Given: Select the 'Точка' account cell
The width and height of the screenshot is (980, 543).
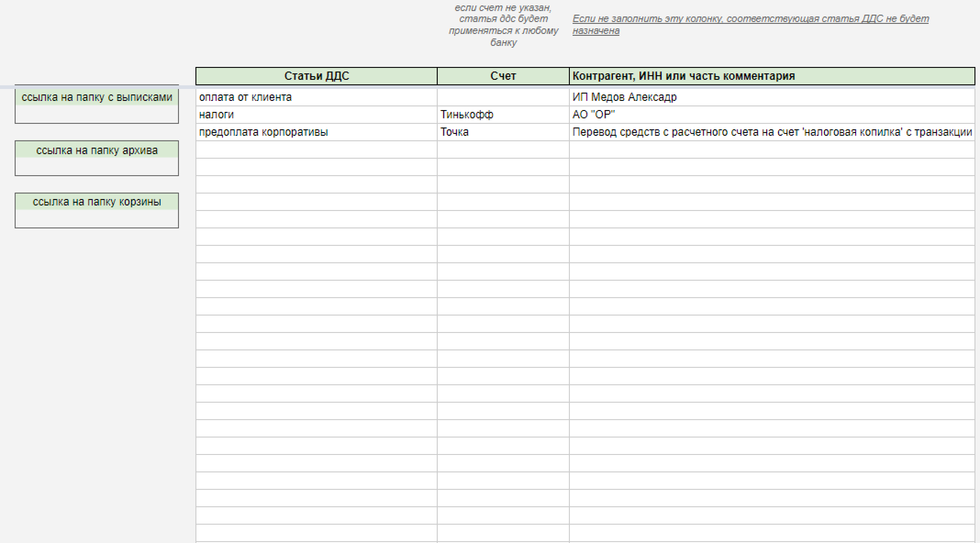Looking at the screenshot, I should tap(503, 132).
